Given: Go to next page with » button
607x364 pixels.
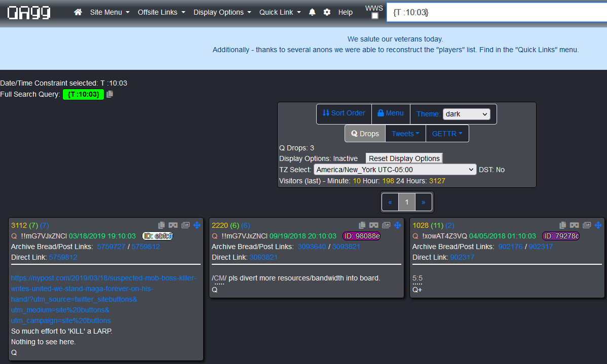Looking at the screenshot, I should pos(424,202).
